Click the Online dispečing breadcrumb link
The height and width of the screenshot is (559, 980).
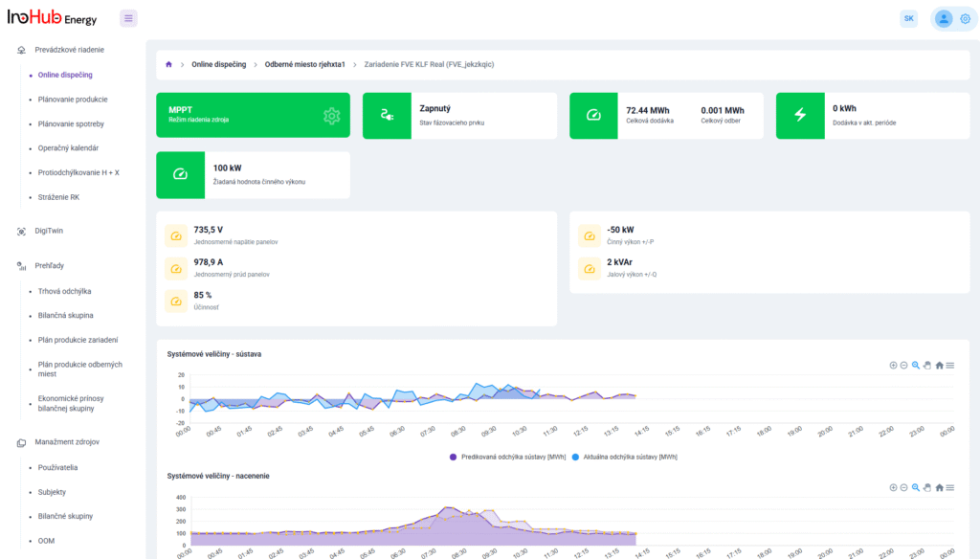pyautogui.click(x=218, y=64)
